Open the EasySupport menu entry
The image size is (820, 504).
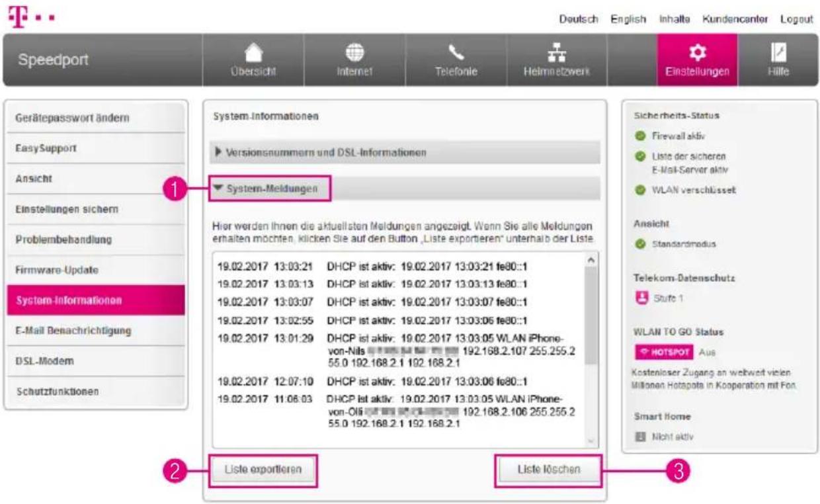pyautogui.click(x=97, y=149)
